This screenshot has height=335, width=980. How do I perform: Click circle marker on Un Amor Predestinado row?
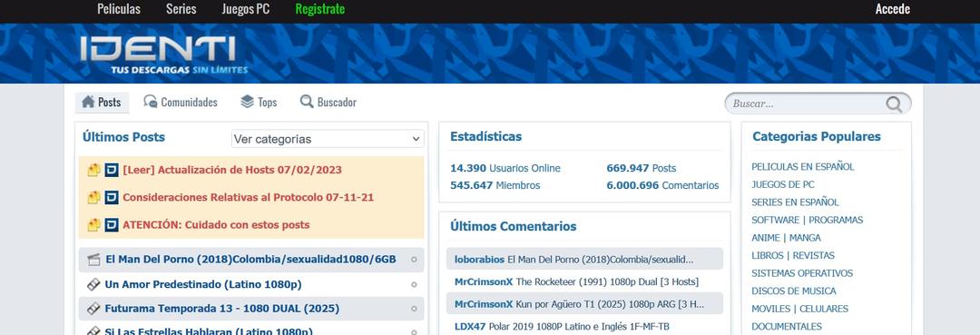tap(414, 284)
